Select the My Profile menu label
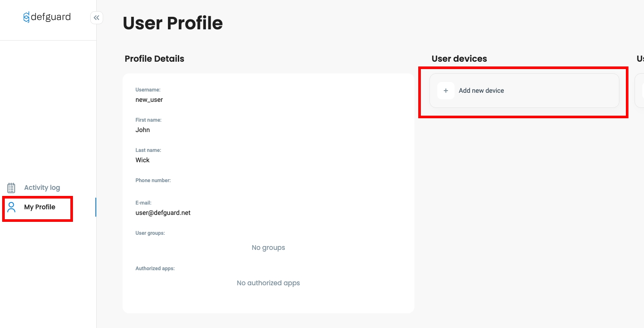 [40, 207]
